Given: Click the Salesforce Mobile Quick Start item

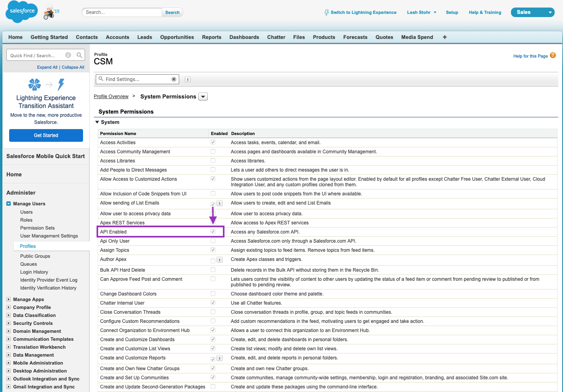Looking at the screenshot, I should [46, 156].
